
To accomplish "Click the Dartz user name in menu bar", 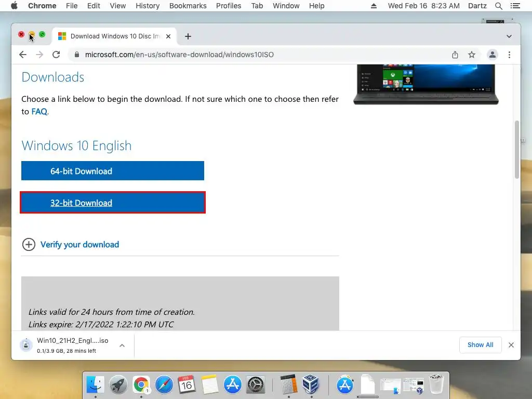I will 477,6.
